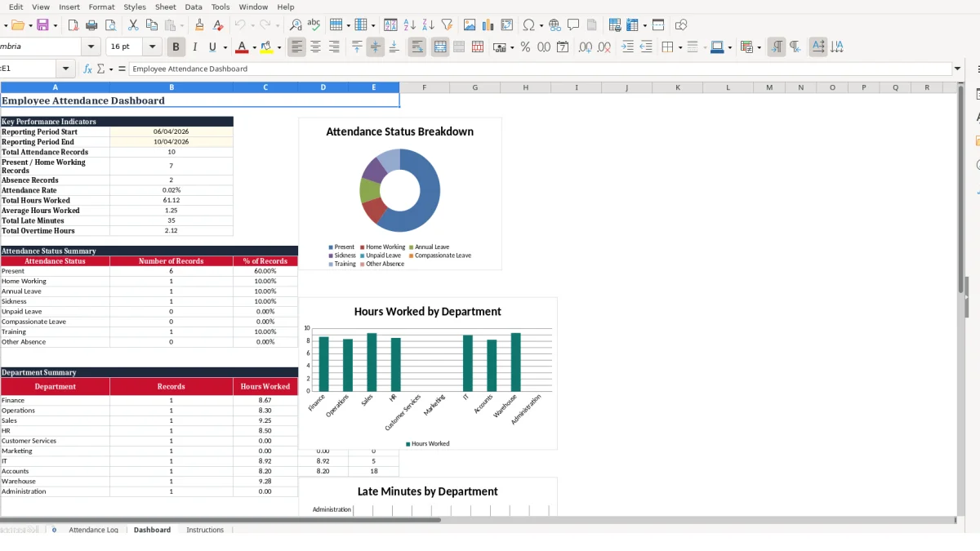Sort descending Z to A
Image resolution: width=980 pixels, height=551 pixels.
(428, 25)
